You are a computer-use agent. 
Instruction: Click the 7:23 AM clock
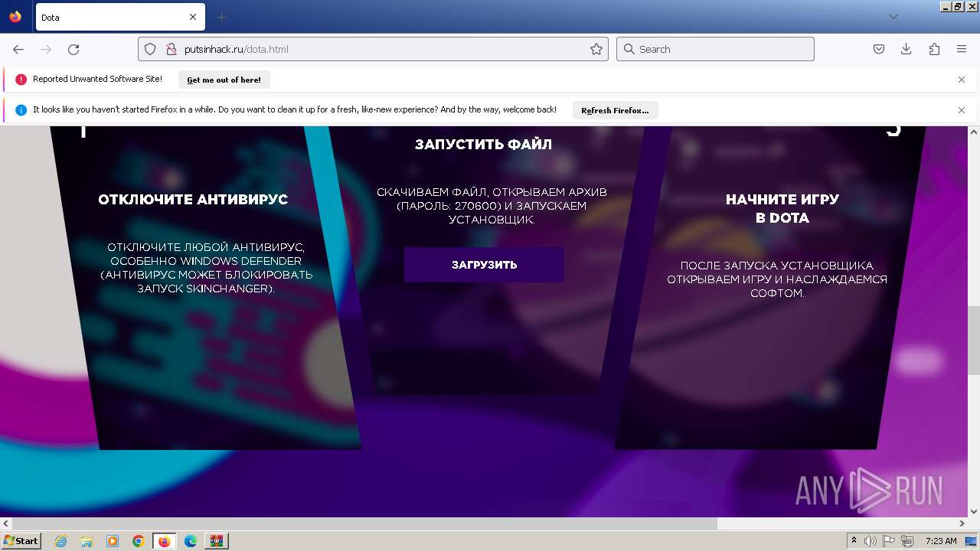pyautogui.click(x=941, y=541)
